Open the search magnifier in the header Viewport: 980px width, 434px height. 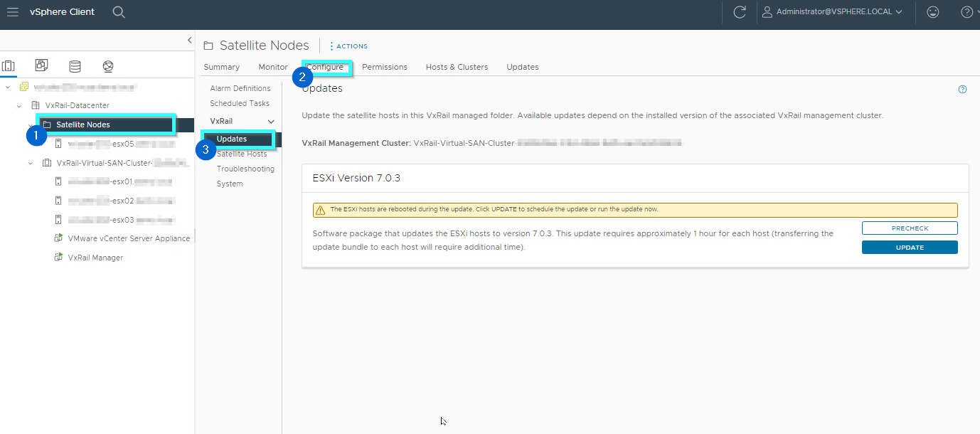click(x=119, y=12)
